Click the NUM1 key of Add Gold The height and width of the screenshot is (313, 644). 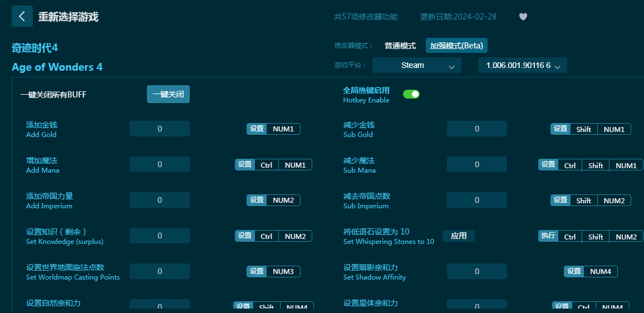(x=283, y=129)
